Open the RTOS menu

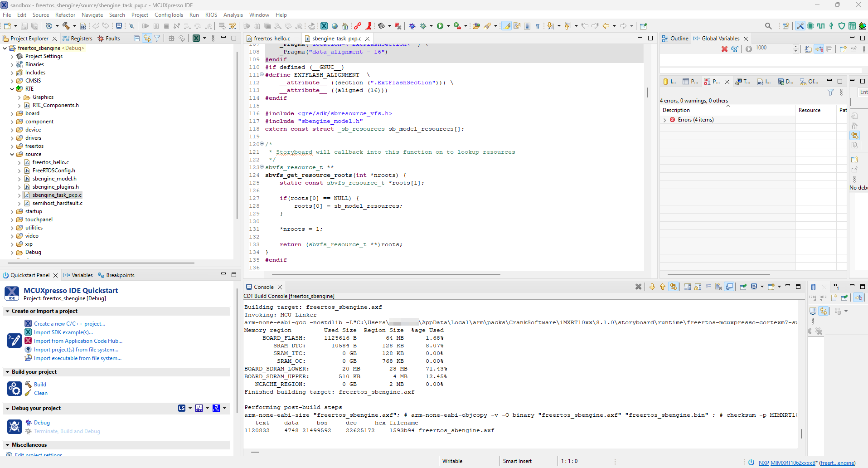[211, 15]
